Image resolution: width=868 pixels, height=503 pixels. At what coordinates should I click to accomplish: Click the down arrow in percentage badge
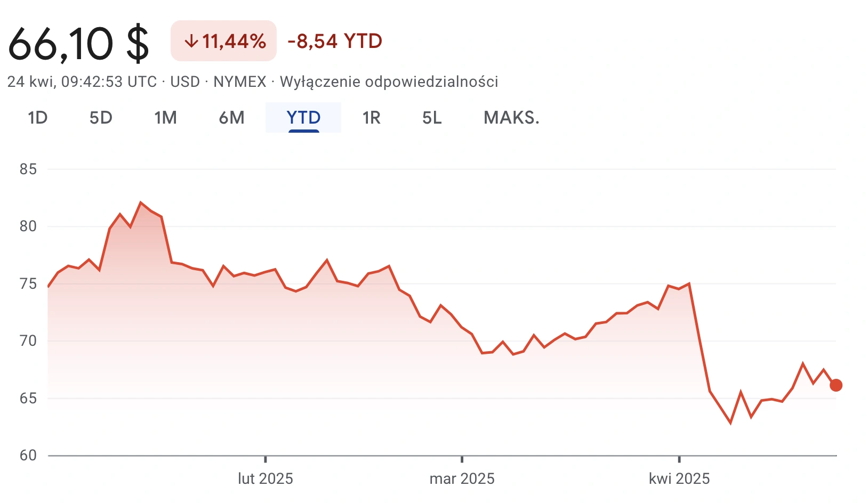coord(191,42)
